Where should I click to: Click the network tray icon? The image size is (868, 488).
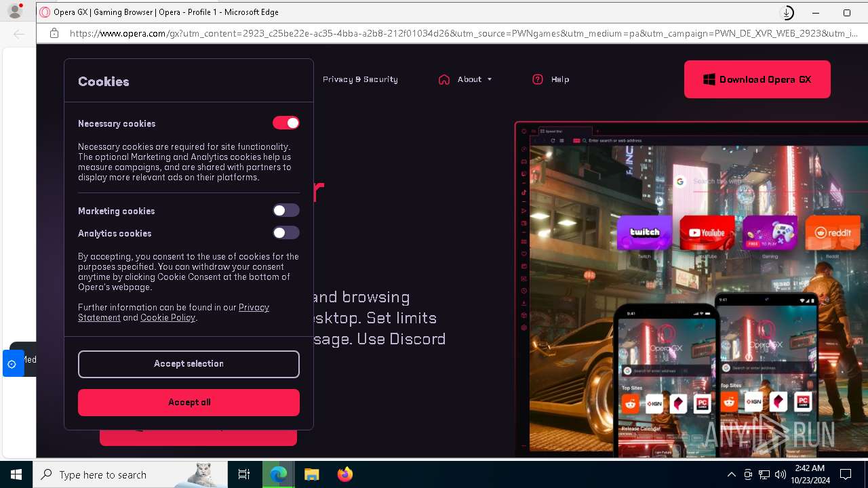tap(764, 474)
